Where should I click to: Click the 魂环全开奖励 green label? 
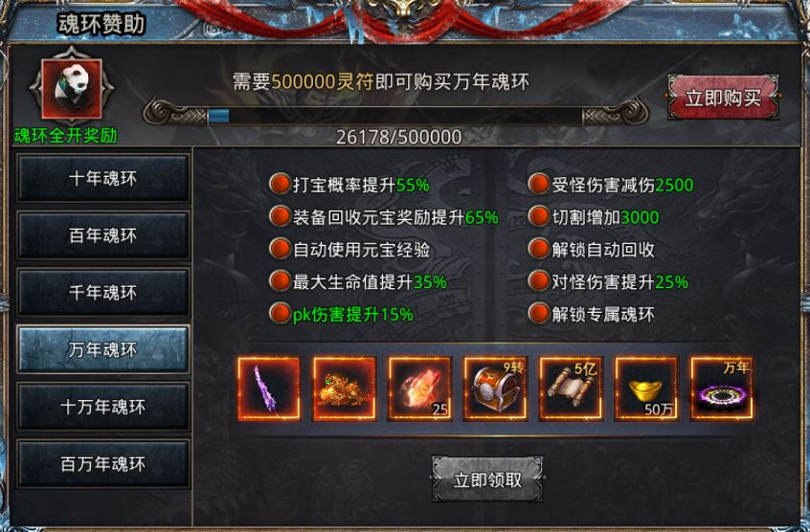point(66,136)
